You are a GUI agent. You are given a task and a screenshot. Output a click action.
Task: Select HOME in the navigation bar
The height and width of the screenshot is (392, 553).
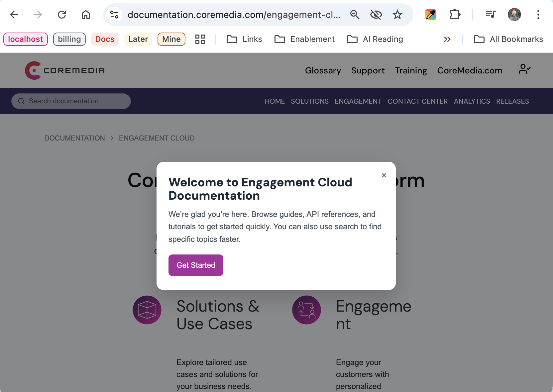[275, 101]
